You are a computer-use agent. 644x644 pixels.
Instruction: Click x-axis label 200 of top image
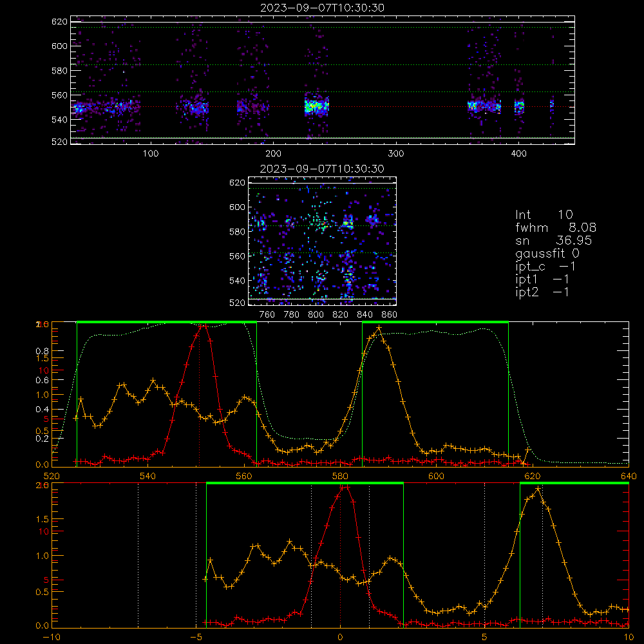(274, 154)
